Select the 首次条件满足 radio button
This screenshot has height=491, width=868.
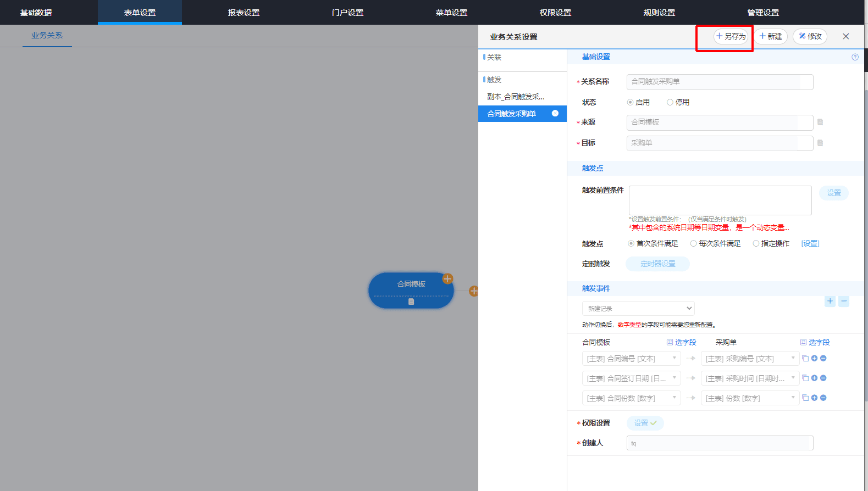tap(631, 243)
